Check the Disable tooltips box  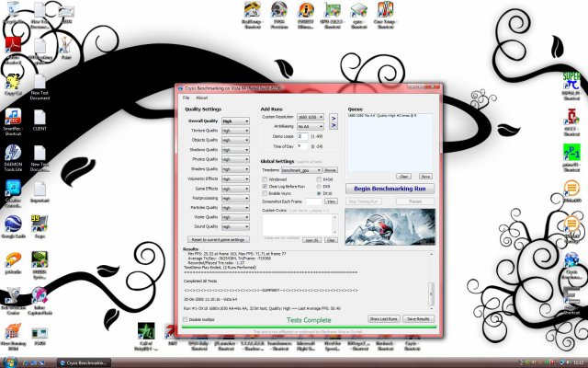(185, 319)
